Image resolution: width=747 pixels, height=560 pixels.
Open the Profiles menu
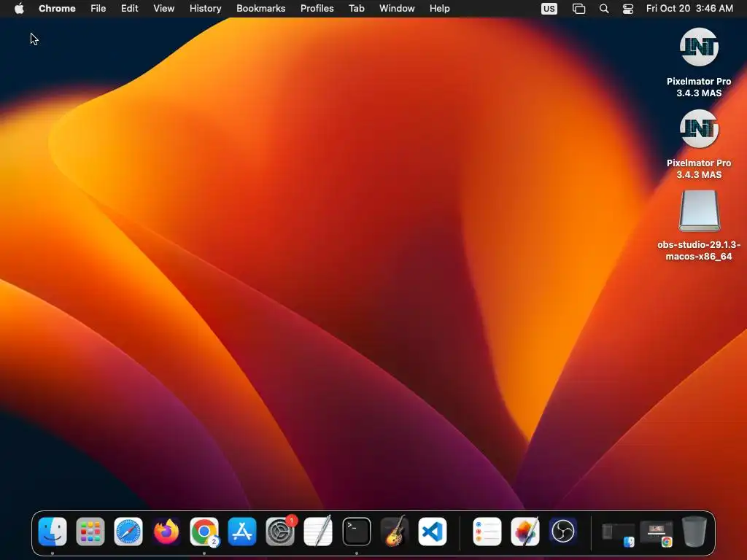point(317,8)
